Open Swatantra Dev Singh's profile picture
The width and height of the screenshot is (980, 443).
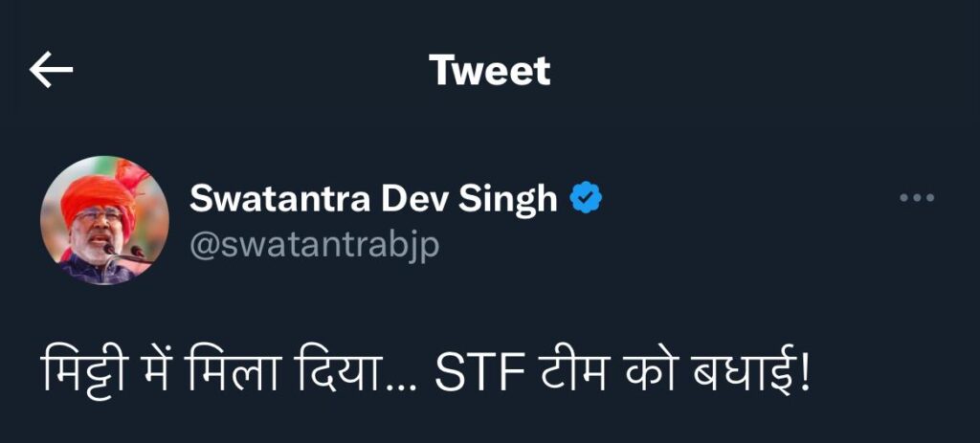[104, 220]
